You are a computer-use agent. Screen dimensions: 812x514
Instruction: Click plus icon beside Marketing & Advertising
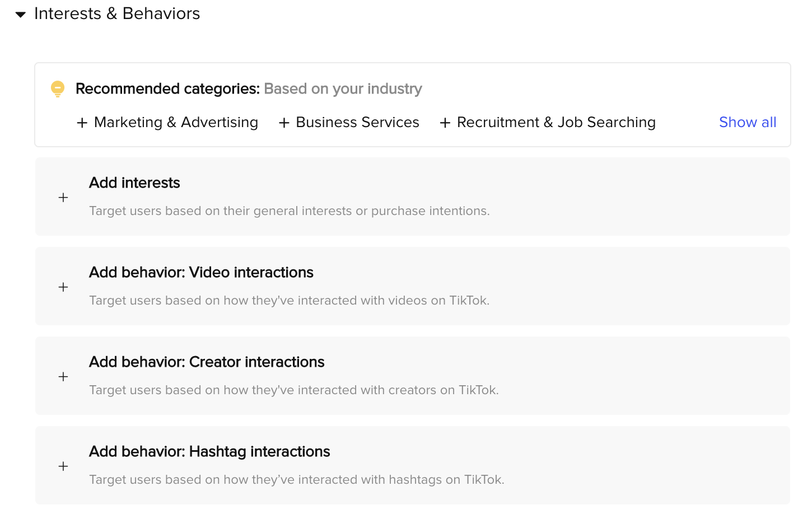click(82, 123)
